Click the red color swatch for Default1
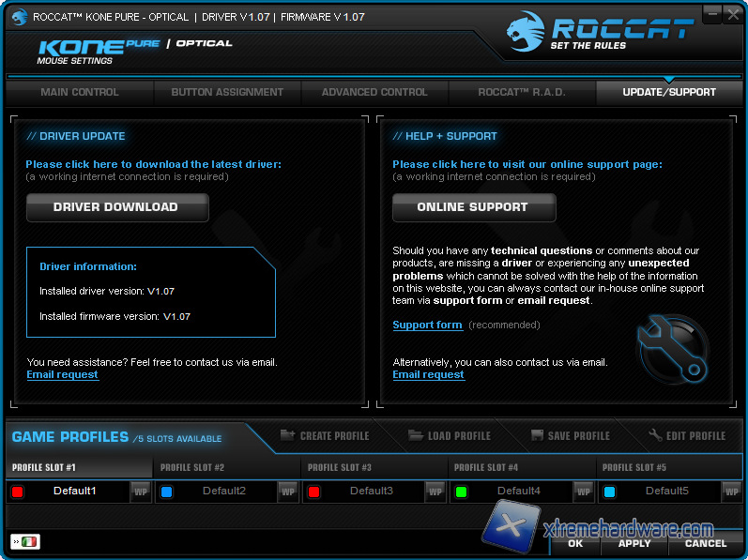Viewport: 748px width, 560px height. click(x=18, y=492)
